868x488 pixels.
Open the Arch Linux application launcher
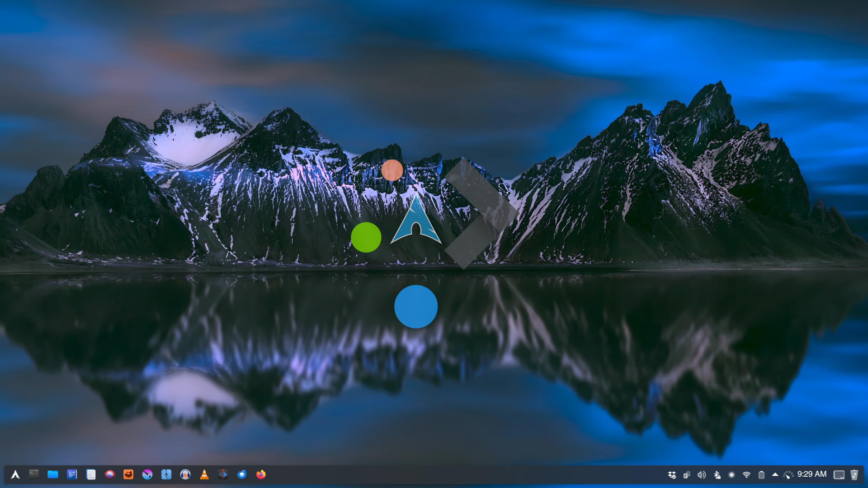click(x=15, y=474)
